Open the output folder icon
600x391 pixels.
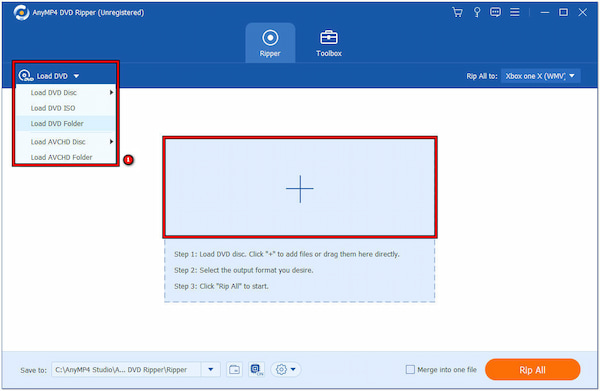tap(234, 370)
